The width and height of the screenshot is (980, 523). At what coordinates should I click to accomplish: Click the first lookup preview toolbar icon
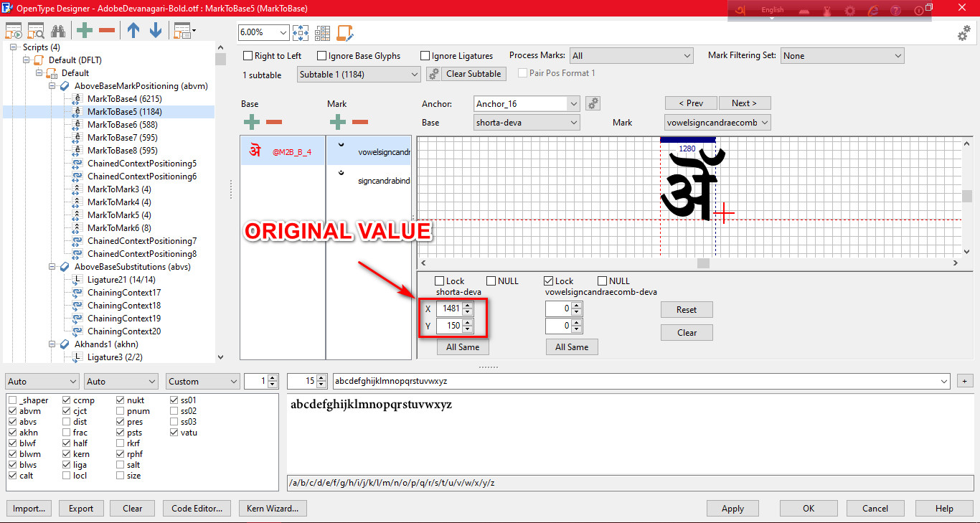coord(14,32)
